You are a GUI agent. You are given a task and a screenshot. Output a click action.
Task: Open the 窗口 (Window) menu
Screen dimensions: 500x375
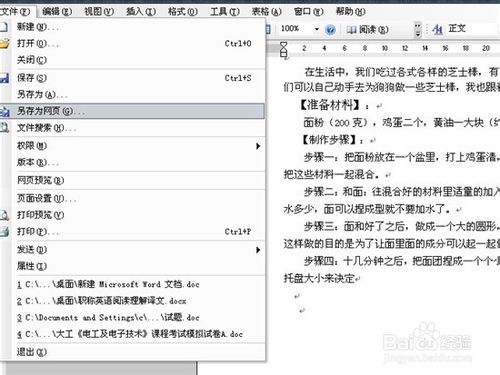coord(308,11)
